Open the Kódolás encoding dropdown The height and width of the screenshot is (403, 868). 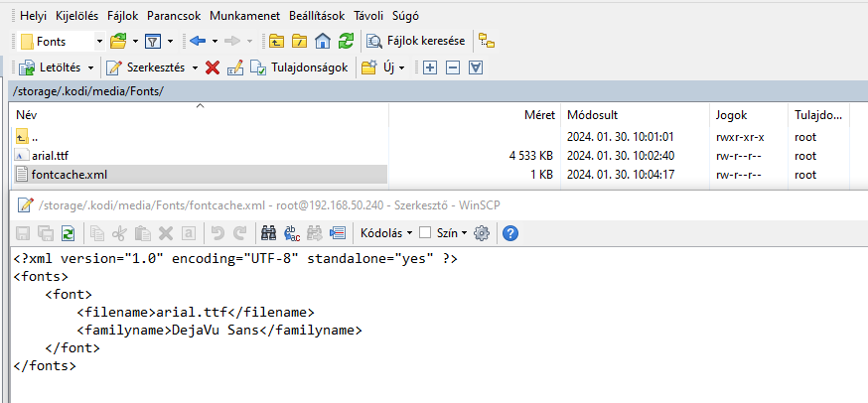tap(386, 233)
